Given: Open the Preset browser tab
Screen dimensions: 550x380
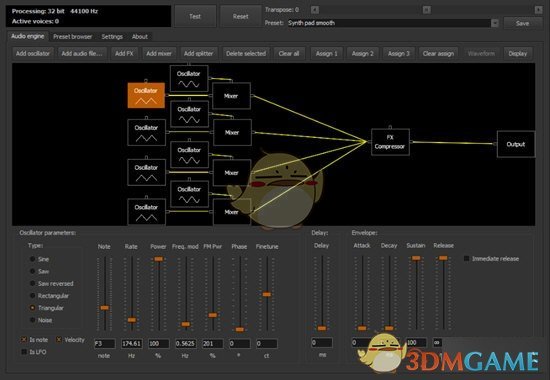Looking at the screenshot, I should pos(73,36).
